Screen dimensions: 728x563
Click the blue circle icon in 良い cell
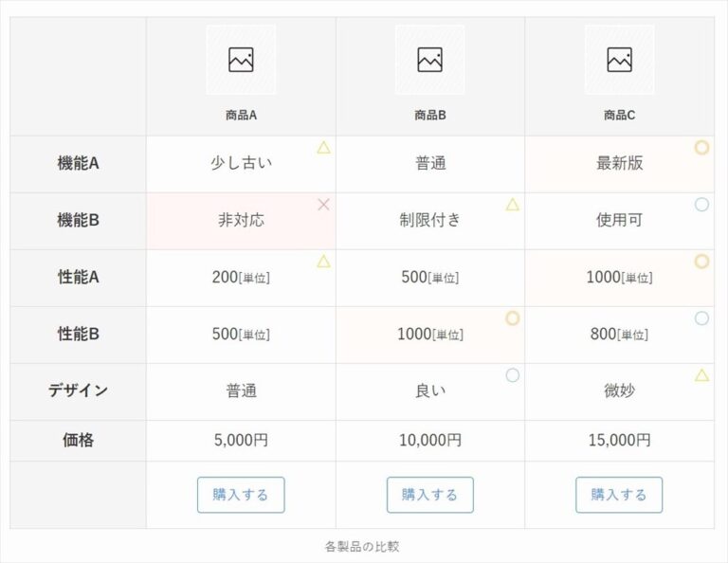(x=513, y=375)
